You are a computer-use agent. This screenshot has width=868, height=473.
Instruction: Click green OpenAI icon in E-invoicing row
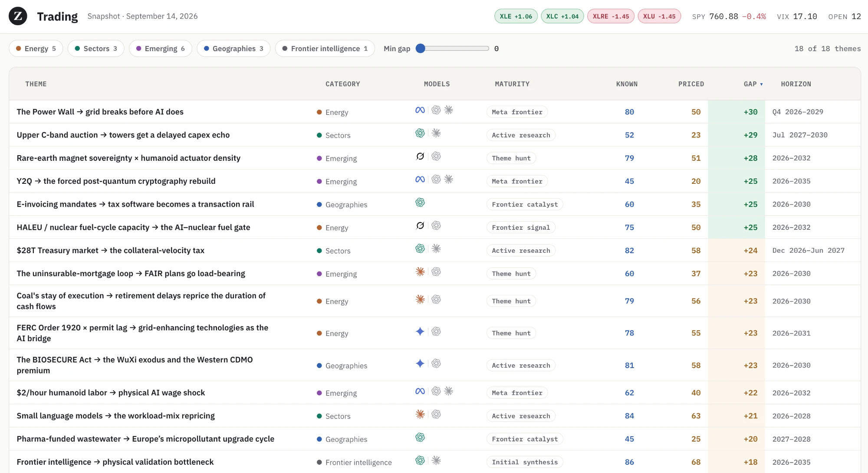click(x=420, y=202)
